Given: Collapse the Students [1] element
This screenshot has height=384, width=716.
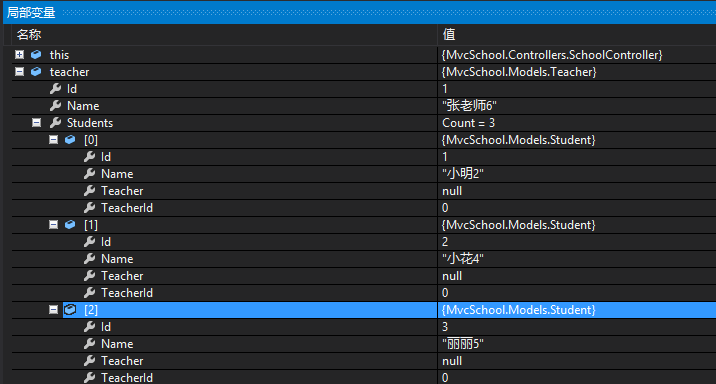Looking at the screenshot, I should (x=53, y=225).
